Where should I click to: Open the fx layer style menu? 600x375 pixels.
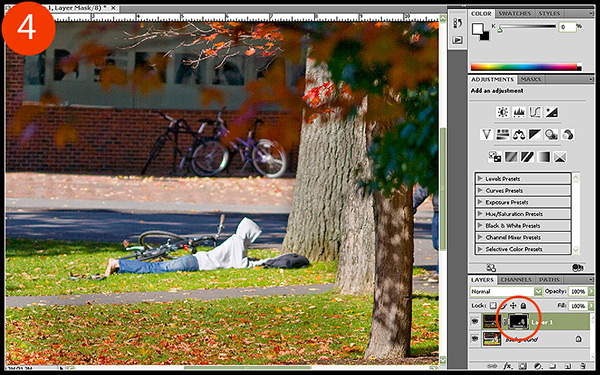point(507,367)
